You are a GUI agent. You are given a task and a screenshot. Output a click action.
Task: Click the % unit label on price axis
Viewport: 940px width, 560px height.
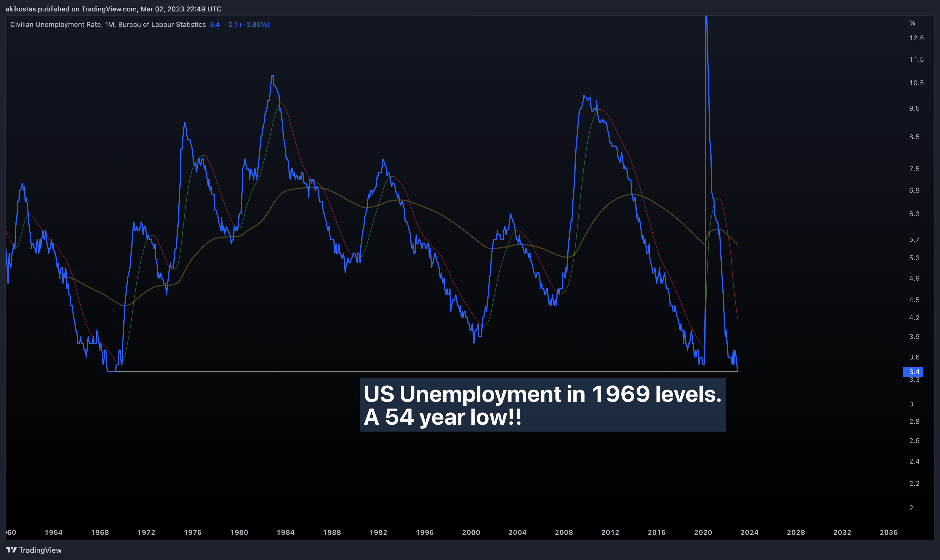(913, 23)
